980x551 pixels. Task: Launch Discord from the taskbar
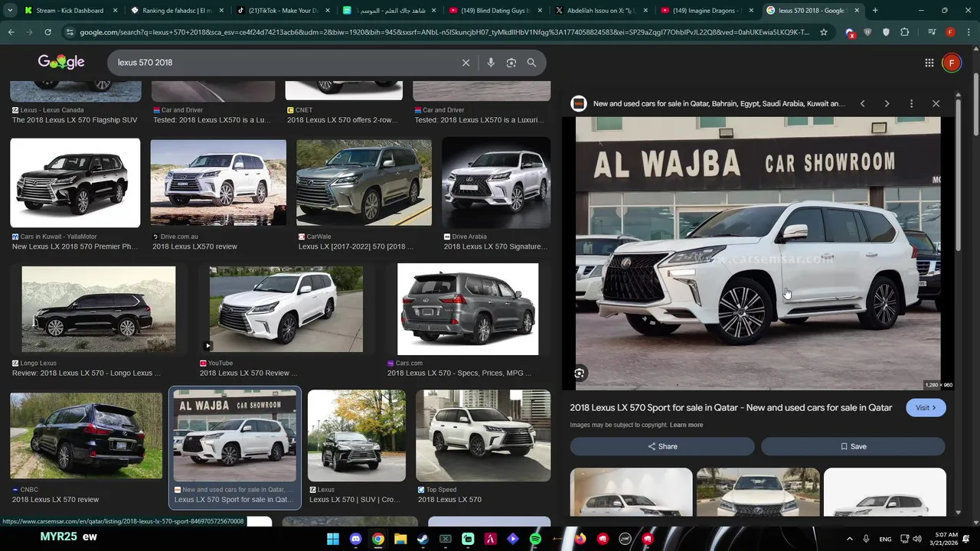point(355,539)
